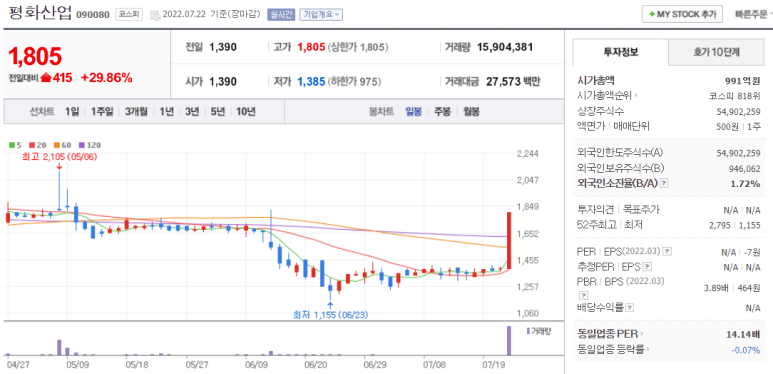Click the stock code 090080
The height and width of the screenshot is (374, 773).
click(93, 15)
